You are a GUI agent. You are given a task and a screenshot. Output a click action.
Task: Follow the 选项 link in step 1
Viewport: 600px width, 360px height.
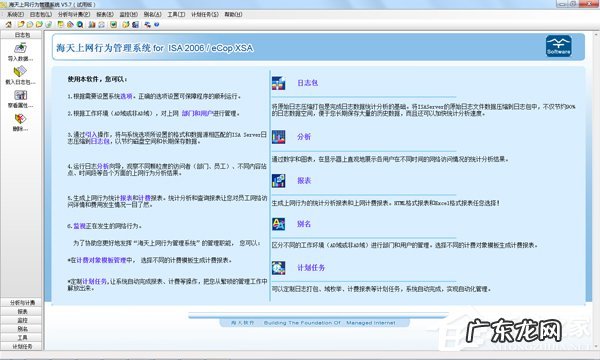coord(126,96)
